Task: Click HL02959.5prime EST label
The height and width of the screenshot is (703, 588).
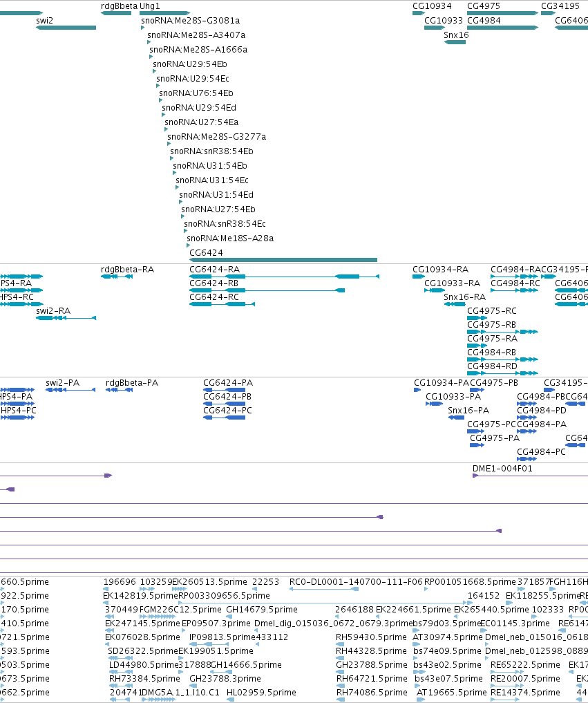Action: (x=261, y=693)
